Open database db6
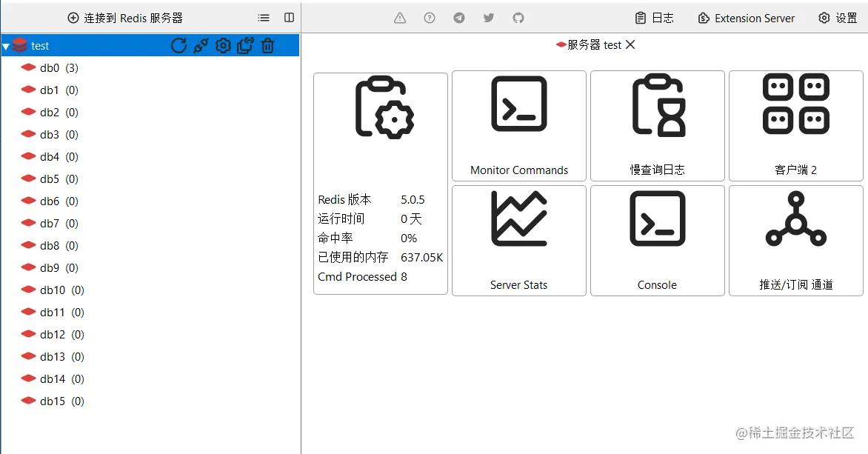The height and width of the screenshot is (454, 868). (x=50, y=201)
